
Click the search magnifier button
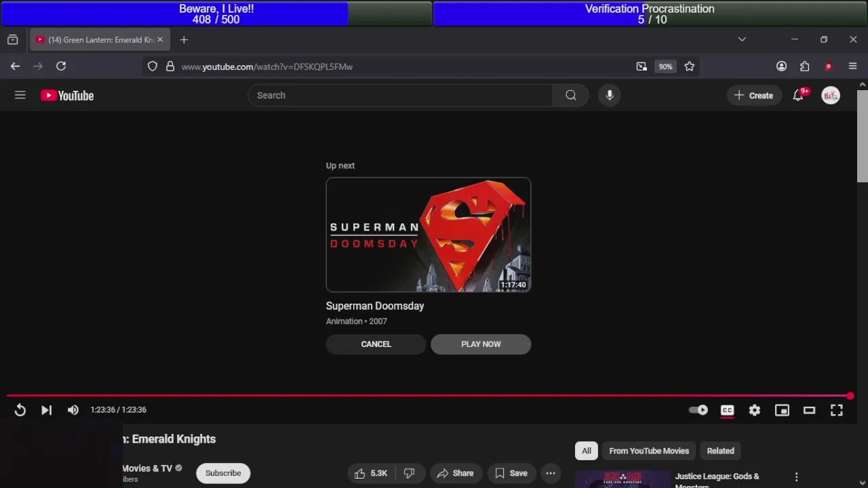pos(571,96)
